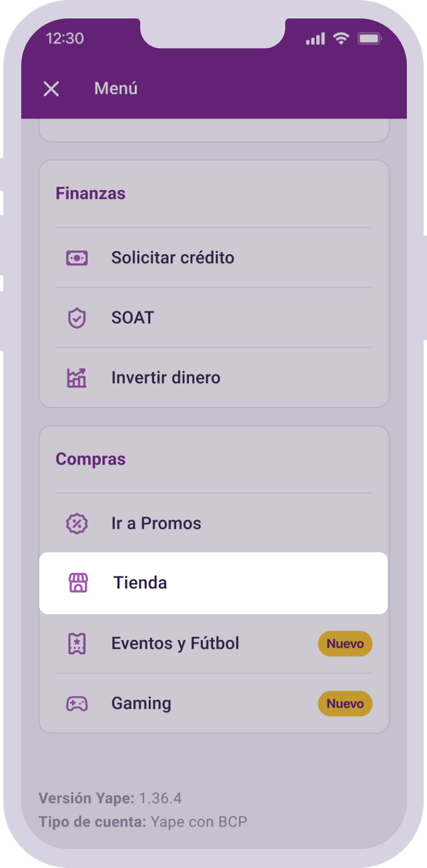Go to Ir a Promos
The width and height of the screenshot is (427, 868).
pyautogui.click(x=213, y=524)
